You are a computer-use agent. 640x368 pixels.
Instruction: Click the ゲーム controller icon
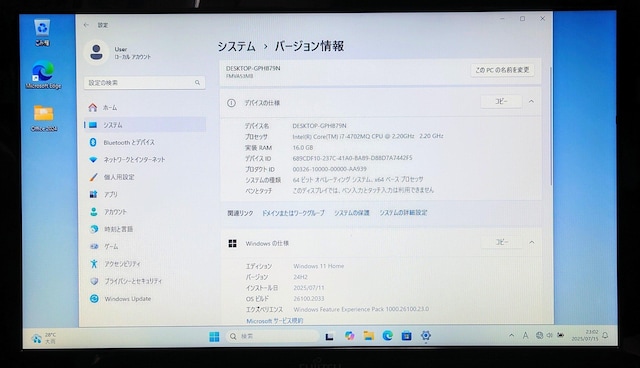click(94, 246)
